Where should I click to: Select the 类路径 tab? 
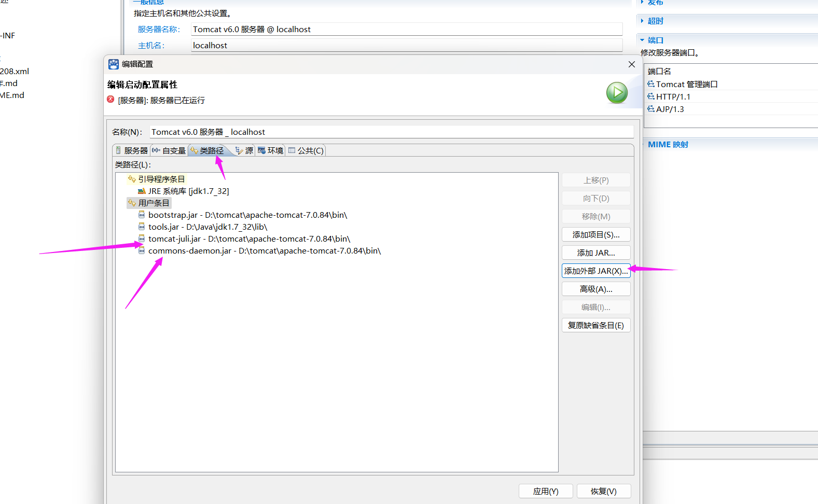(x=207, y=150)
